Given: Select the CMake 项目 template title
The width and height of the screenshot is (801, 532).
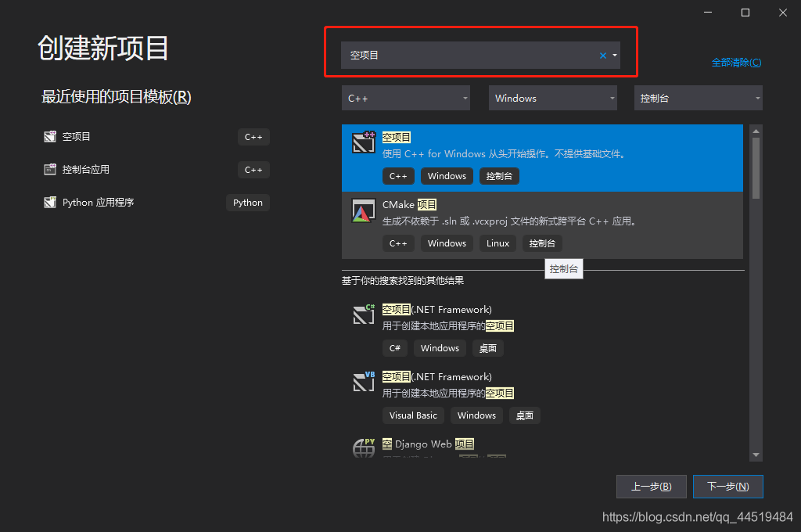Looking at the screenshot, I should 410,205.
